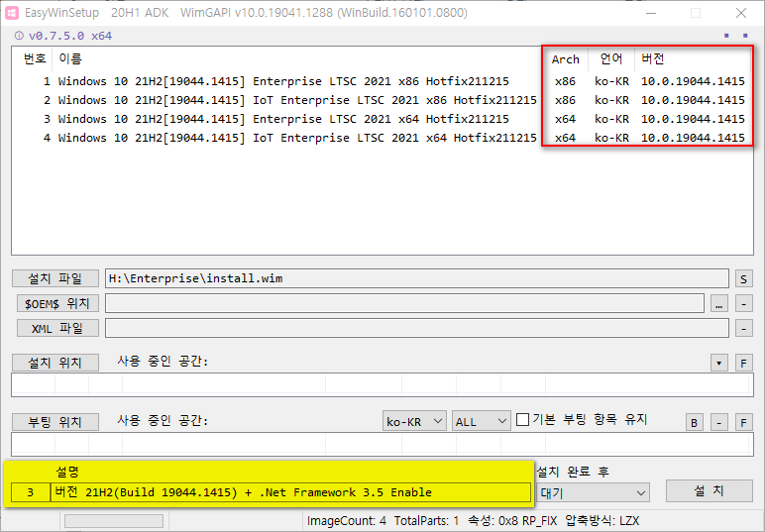The height and width of the screenshot is (532, 765).
Task: Click the install file path field
Action: [416, 278]
